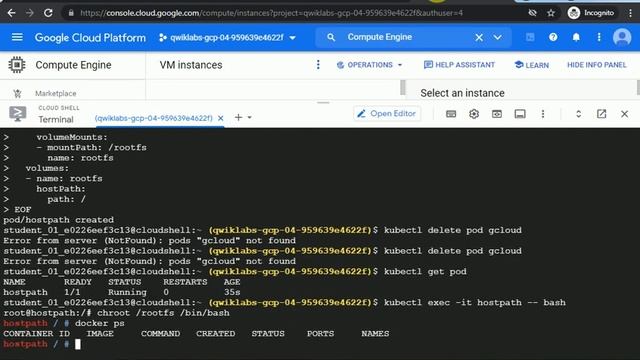640x360 pixels.
Task: Open the user account avatar
Action: coord(622,38)
